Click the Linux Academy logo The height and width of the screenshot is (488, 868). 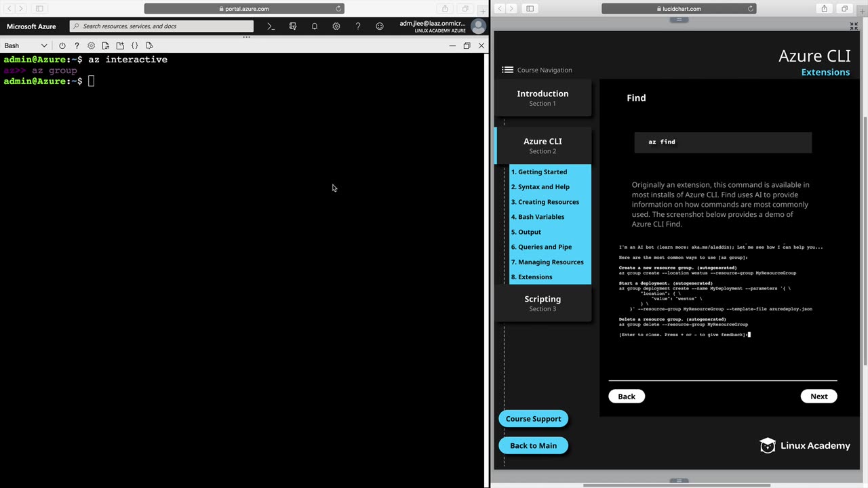tap(805, 445)
